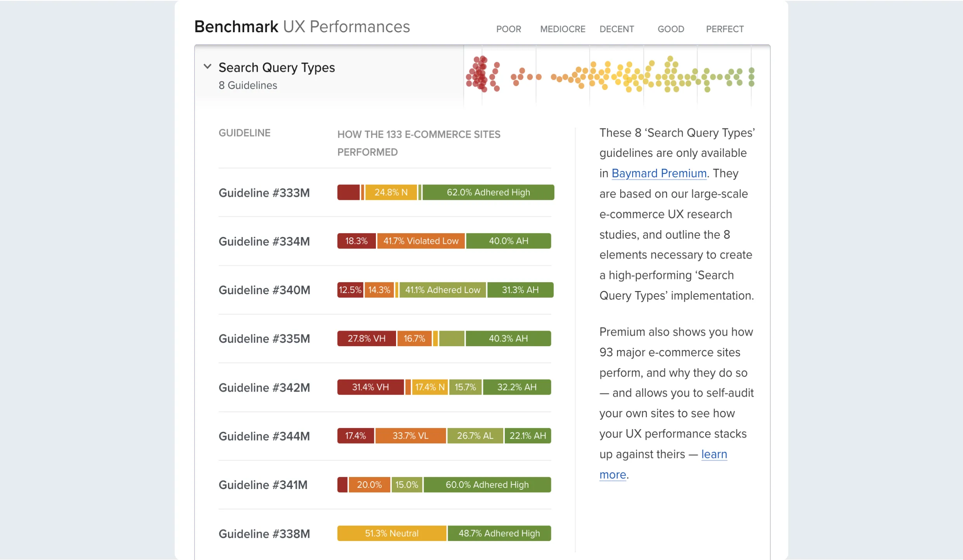The image size is (963, 560).
Task: Collapse the Search Query Types chevron
Action: coord(207,67)
